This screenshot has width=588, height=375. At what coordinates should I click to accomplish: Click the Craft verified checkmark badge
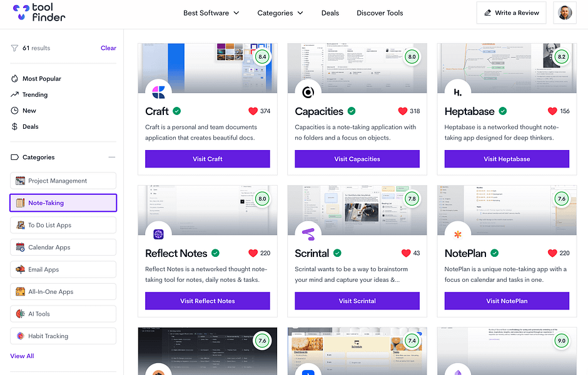click(x=176, y=111)
